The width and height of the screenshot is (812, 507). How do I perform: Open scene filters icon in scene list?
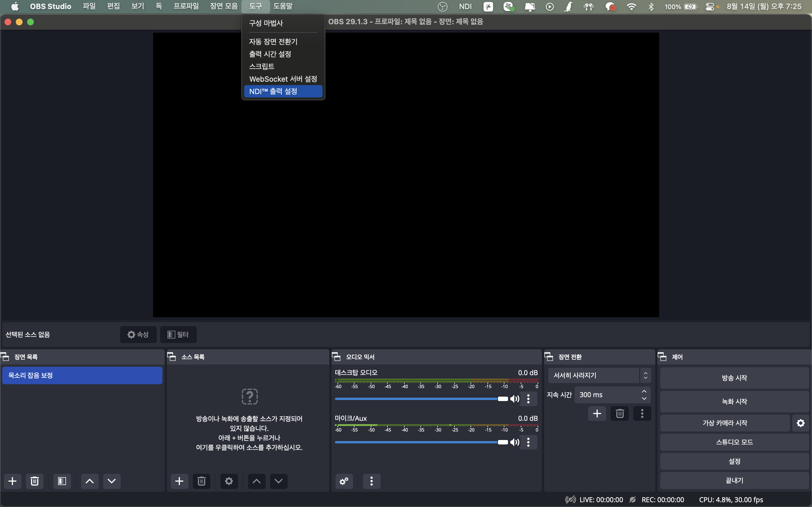click(x=62, y=481)
